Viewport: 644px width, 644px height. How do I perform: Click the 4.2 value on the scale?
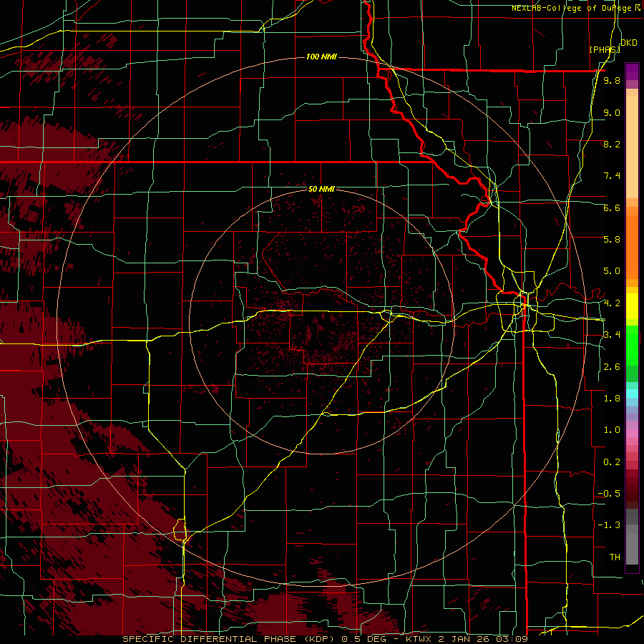[612, 303]
